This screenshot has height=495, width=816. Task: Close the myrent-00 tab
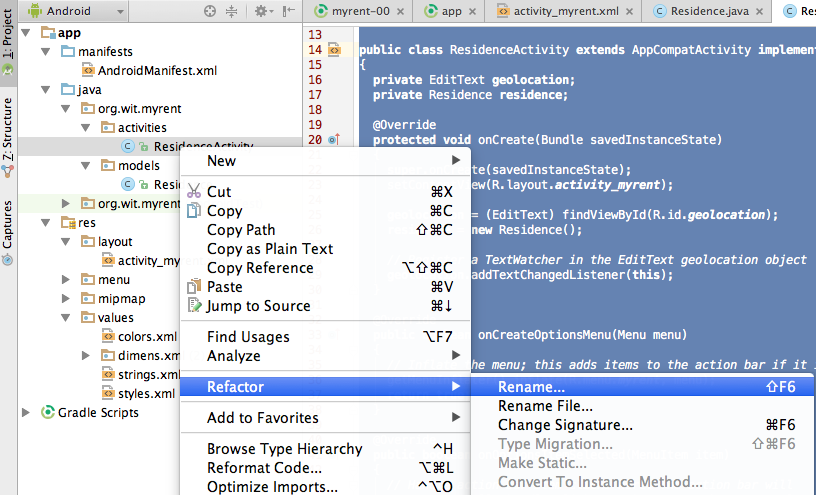(398, 11)
